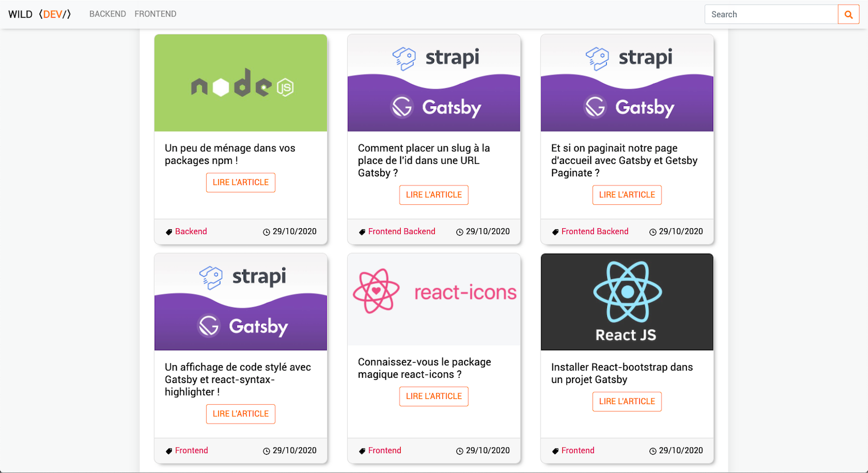Click the clock icon on the Node.js card

266,232
